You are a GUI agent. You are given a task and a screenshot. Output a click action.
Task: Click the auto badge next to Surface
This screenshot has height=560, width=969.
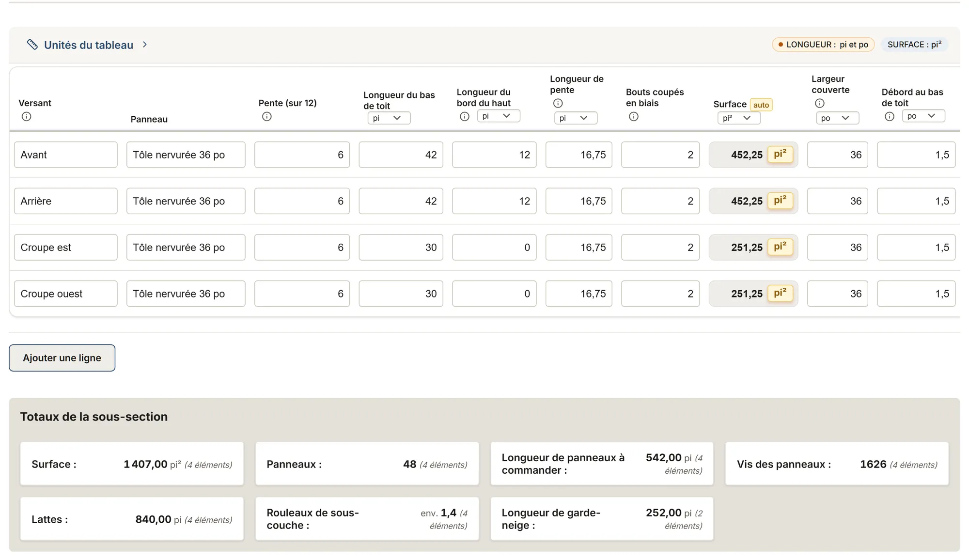(761, 105)
